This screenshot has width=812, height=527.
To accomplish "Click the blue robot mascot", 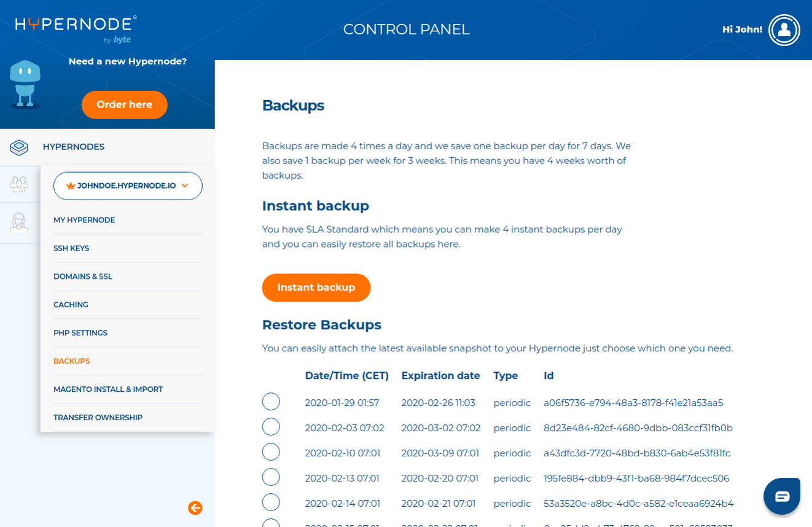I will tap(25, 84).
